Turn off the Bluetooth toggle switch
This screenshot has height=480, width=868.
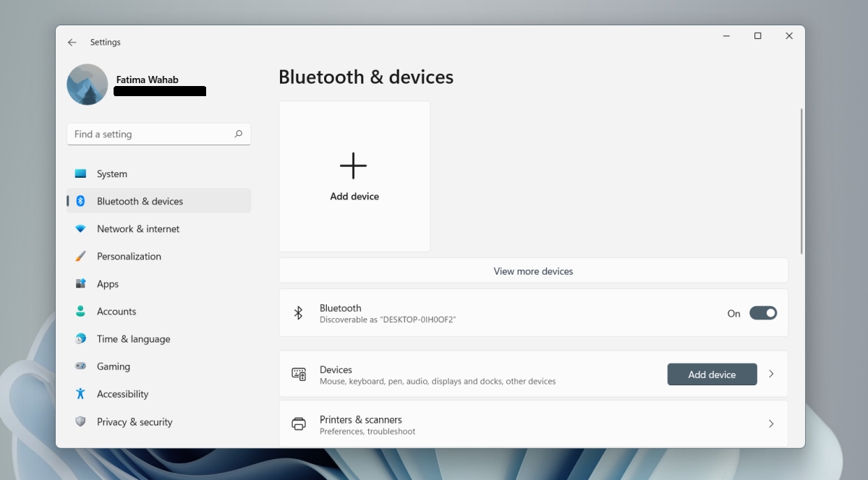coord(763,313)
